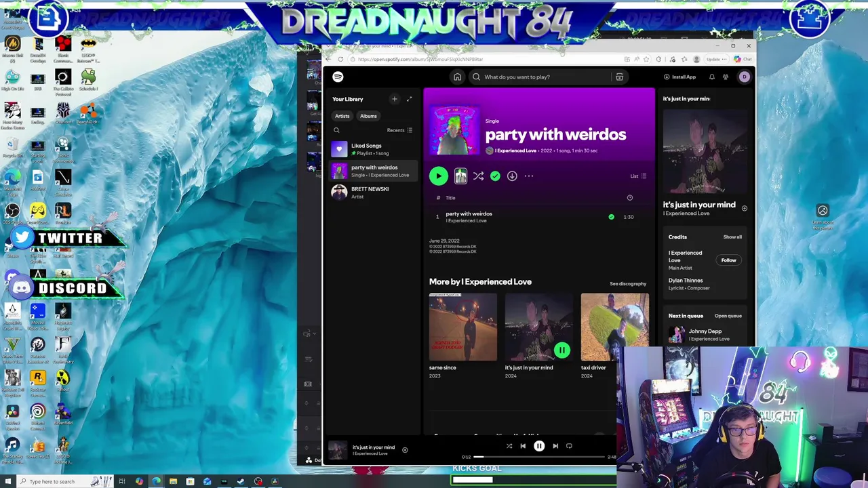Play the 'party with weirdos' single
868x488 pixels.
click(438, 176)
